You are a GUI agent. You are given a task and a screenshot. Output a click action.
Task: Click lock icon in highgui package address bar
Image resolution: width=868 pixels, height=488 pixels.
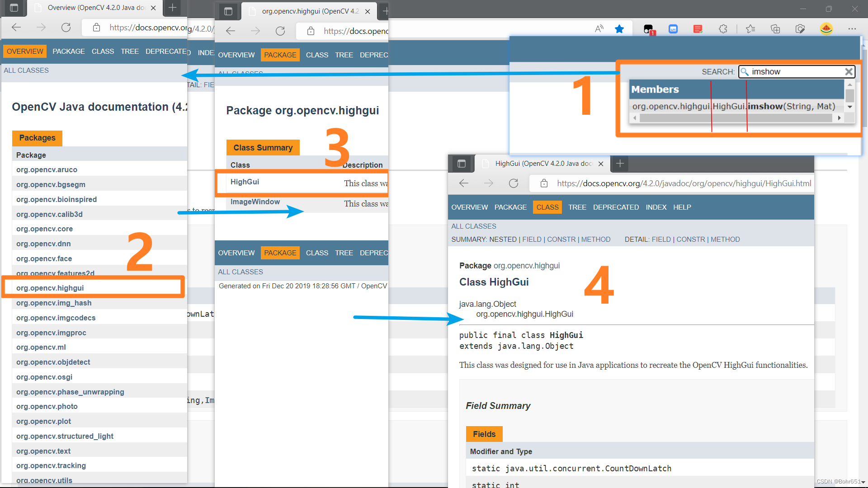(x=311, y=31)
